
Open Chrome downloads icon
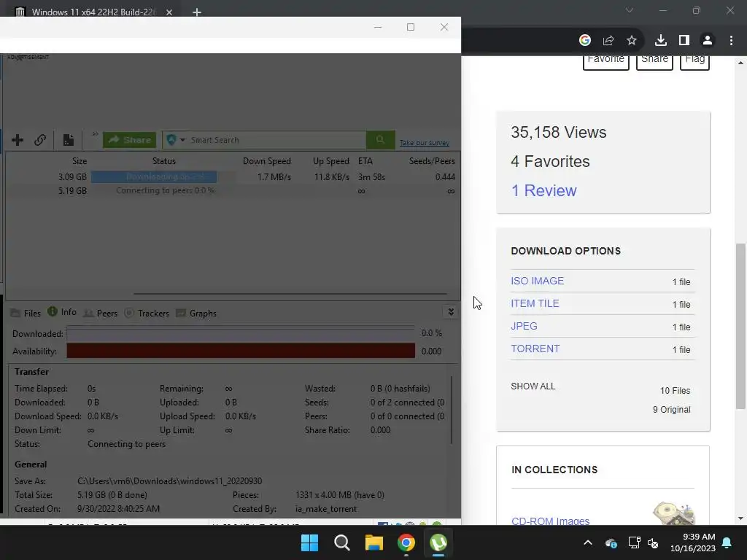click(x=661, y=41)
